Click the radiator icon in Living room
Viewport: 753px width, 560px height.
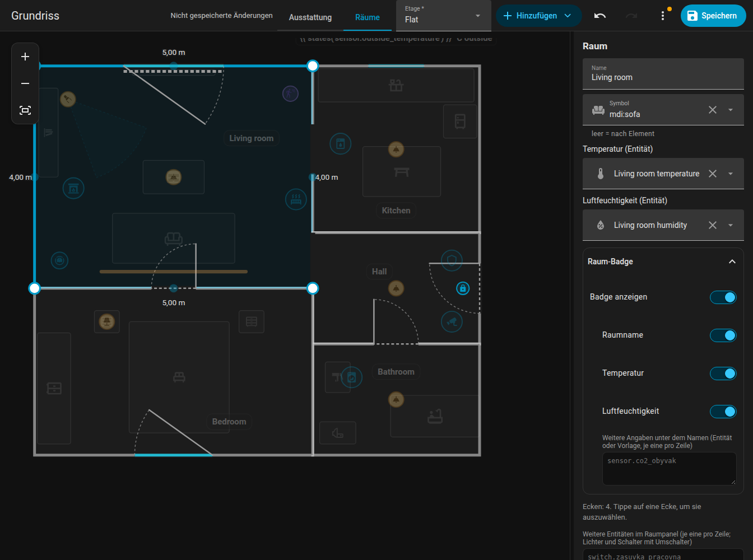pos(296,199)
